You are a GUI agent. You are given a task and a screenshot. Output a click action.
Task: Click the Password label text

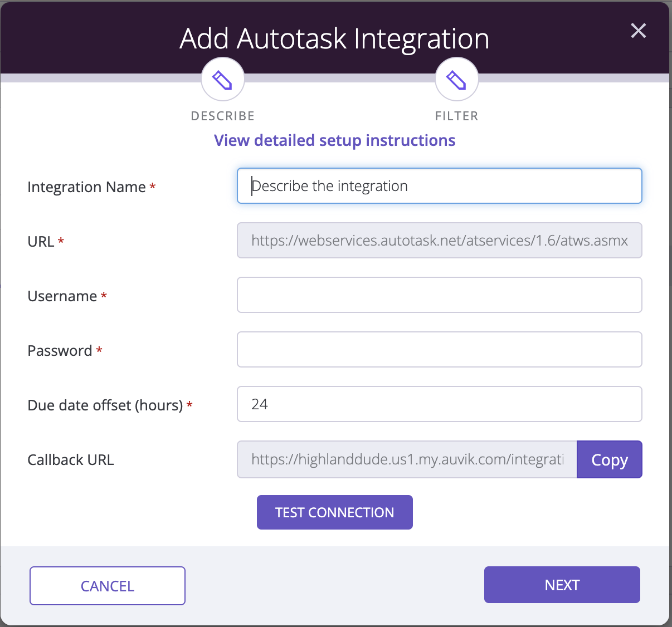(x=60, y=351)
